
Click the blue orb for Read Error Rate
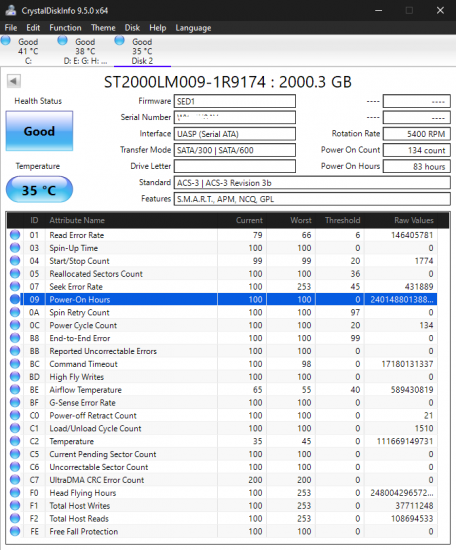point(15,235)
